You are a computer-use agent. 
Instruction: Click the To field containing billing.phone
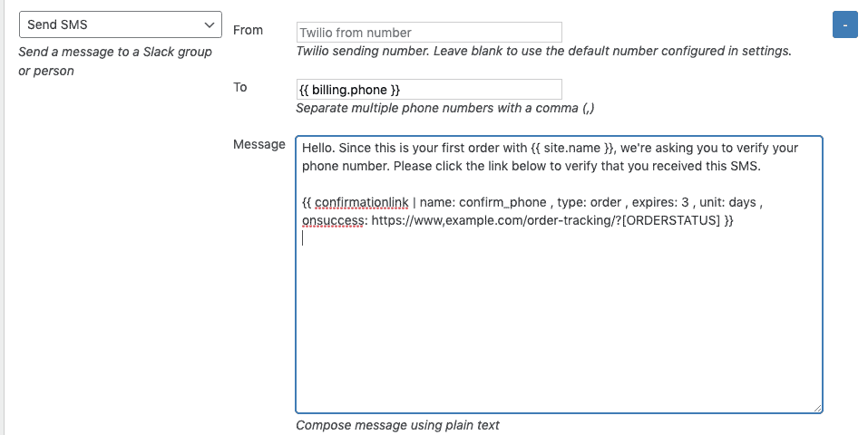(429, 90)
